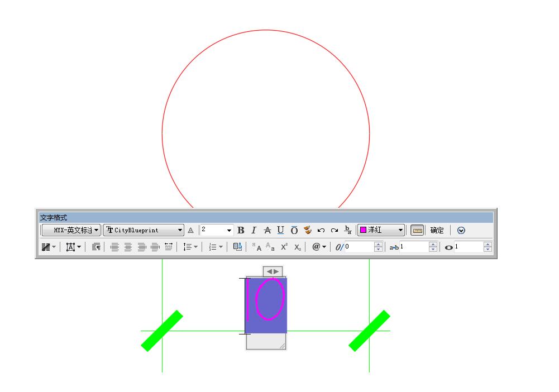Screen dimensions: 559x392
Task: Open the Options round arrow menu
Action: [x=461, y=231]
